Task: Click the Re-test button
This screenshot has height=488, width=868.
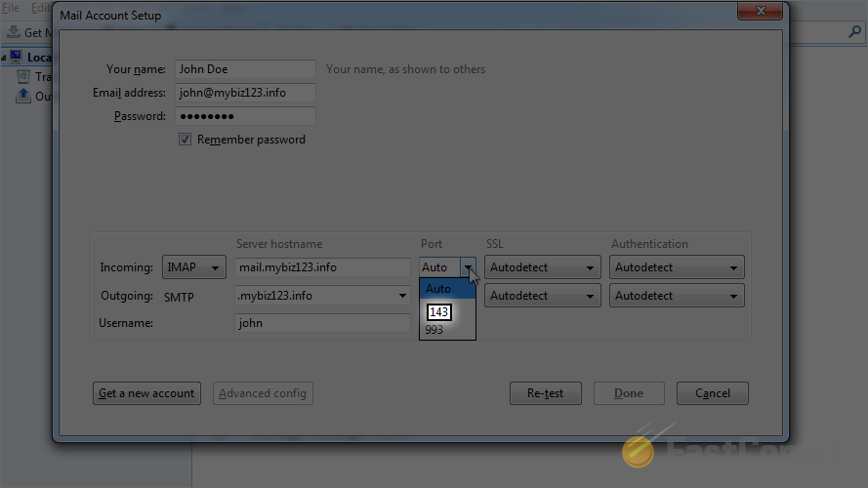Action: coord(545,393)
